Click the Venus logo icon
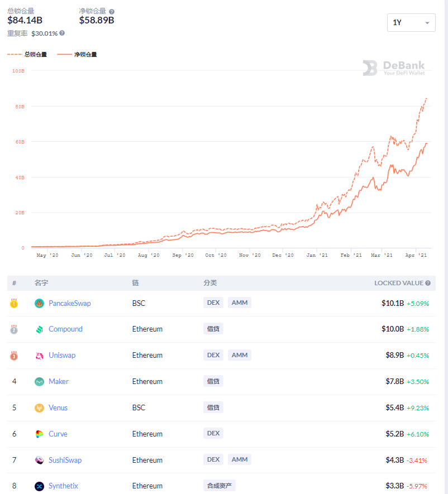This screenshot has height=494, width=448. [40, 408]
